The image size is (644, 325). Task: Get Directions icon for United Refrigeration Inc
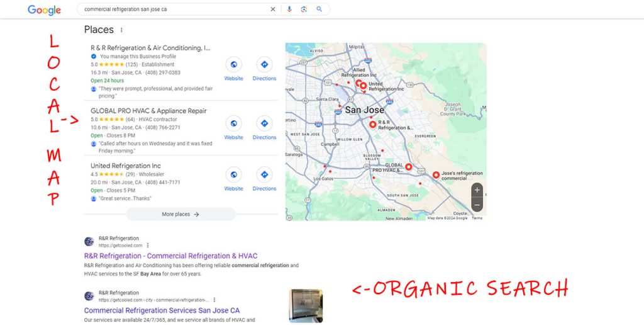265,174
